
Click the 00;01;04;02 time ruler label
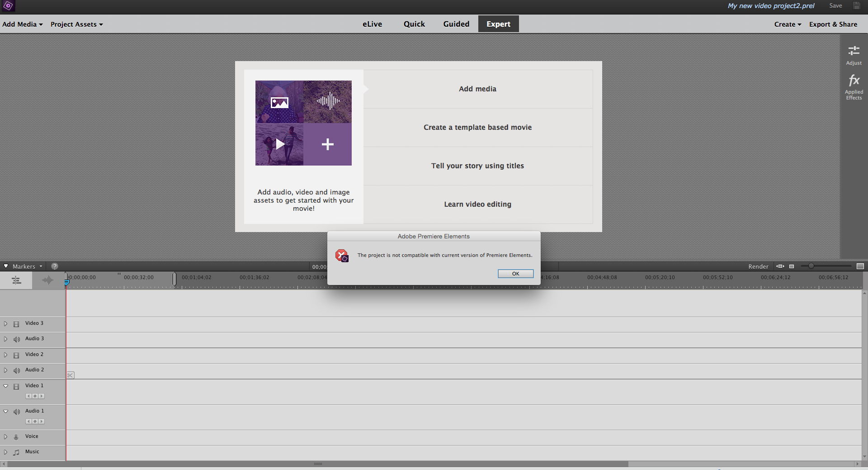[x=196, y=277]
